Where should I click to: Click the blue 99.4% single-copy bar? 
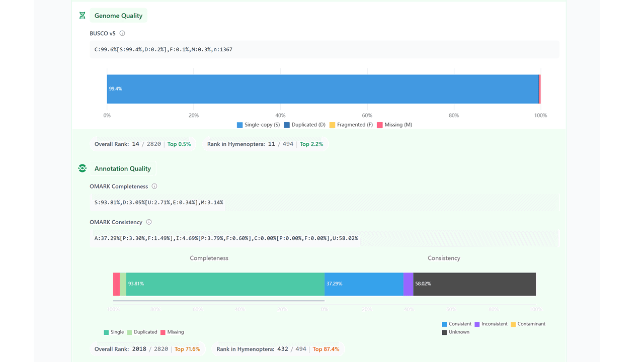tap(322, 89)
